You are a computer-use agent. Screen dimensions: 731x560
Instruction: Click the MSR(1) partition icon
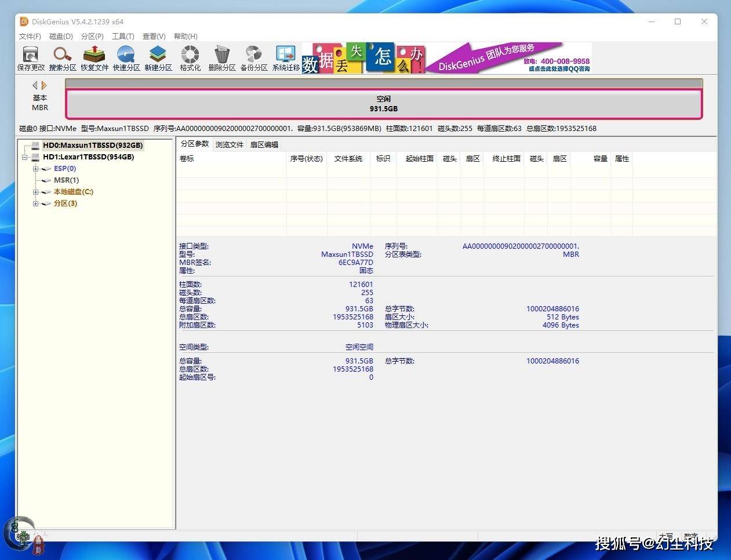46,180
